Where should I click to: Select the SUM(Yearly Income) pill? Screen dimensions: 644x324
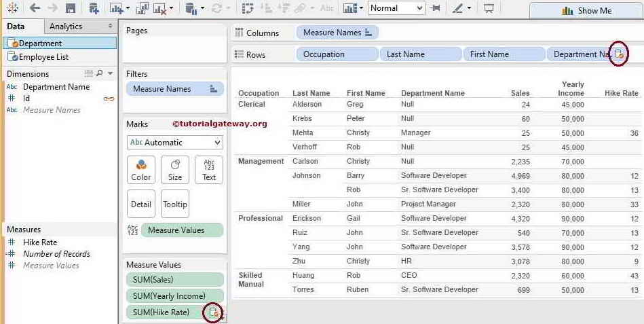click(175, 296)
